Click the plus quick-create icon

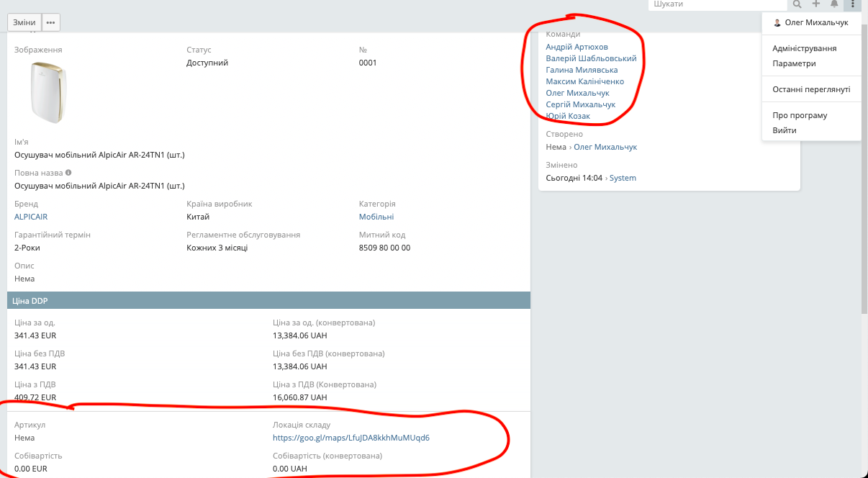(x=815, y=4)
